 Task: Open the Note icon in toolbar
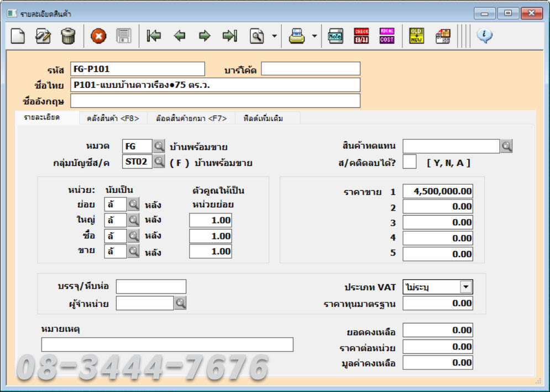336,36
